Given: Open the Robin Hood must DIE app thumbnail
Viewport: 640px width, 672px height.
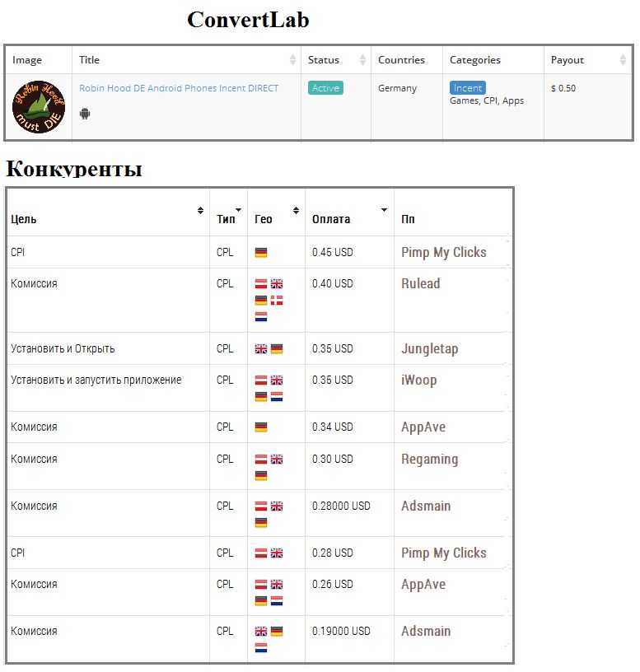Looking at the screenshot, I should [x=39, y=107].
